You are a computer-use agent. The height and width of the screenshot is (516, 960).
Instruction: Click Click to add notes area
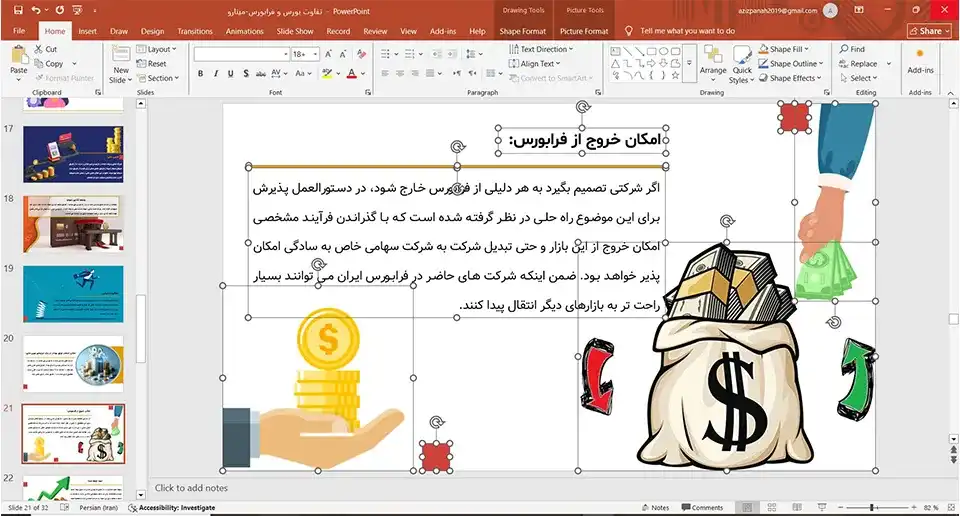(191, 488)
